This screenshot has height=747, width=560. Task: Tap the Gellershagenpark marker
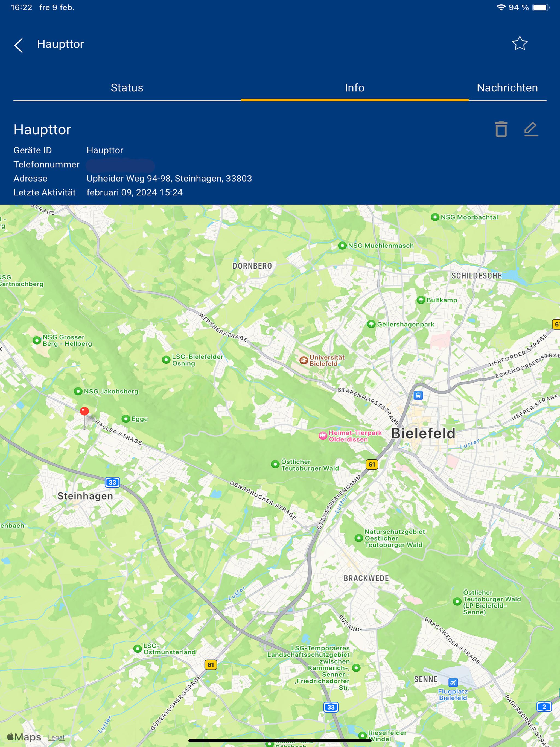(x=371, y=324)
